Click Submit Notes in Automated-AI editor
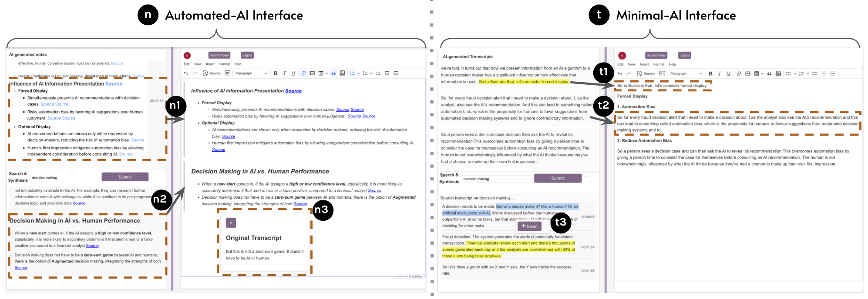The height and width of the screenshot is (299, 868). pyautogui.click(x=219, y=55)
